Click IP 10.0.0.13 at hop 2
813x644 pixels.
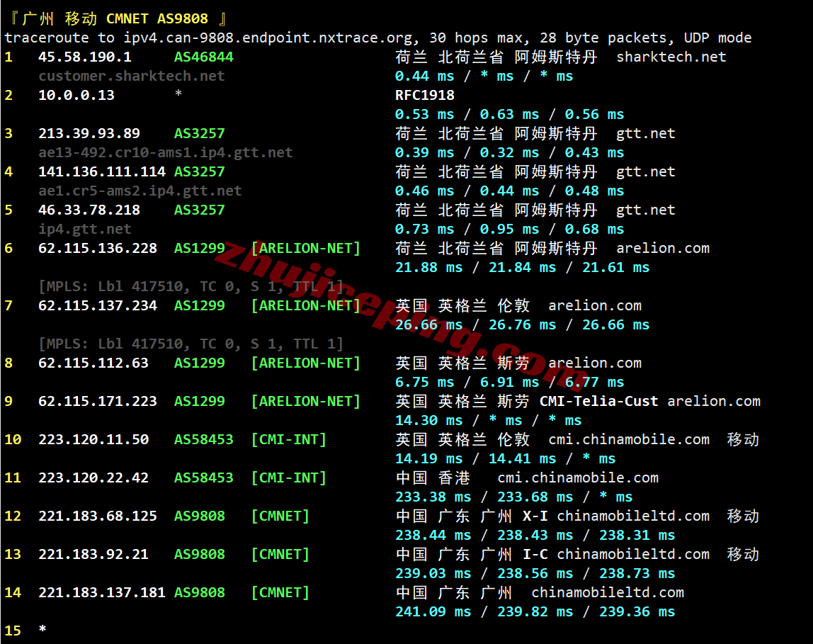coord(76,96)
